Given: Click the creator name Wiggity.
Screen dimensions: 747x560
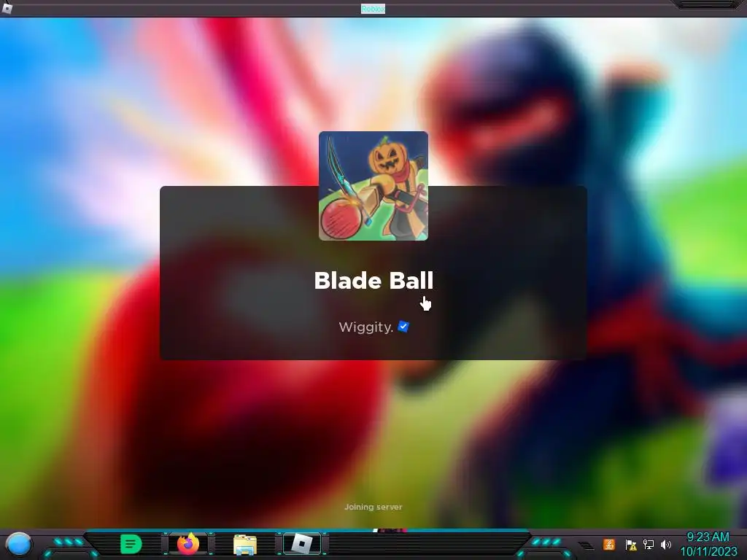Looking at the screenshot, I should pos(366,327).
